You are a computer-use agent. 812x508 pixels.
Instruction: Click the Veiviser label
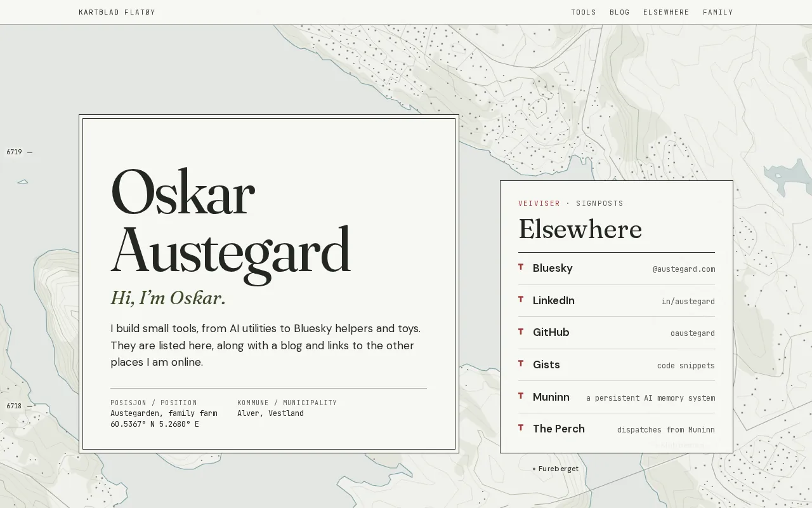539,204
